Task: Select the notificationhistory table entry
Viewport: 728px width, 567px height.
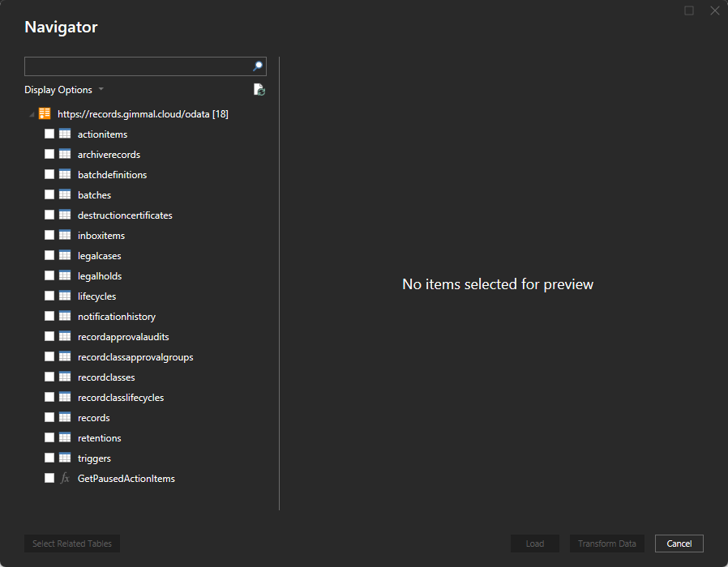Action: [117, 317]
